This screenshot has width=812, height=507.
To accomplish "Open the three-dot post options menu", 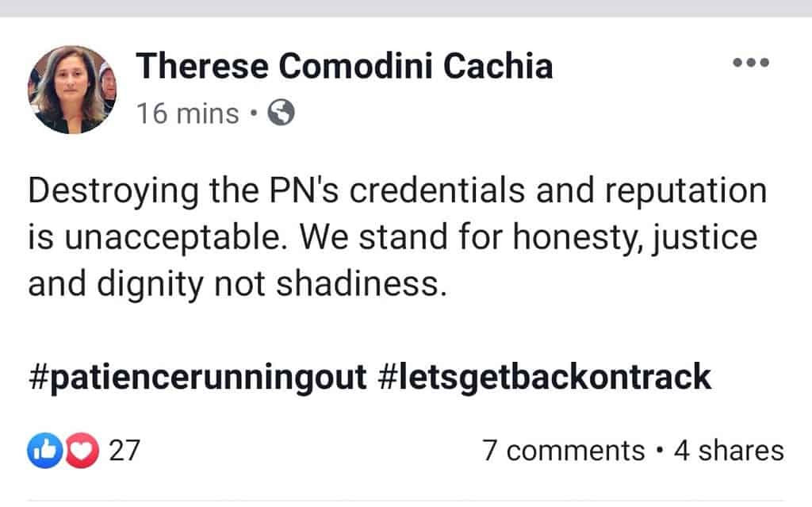I will [x=750, y=63].
